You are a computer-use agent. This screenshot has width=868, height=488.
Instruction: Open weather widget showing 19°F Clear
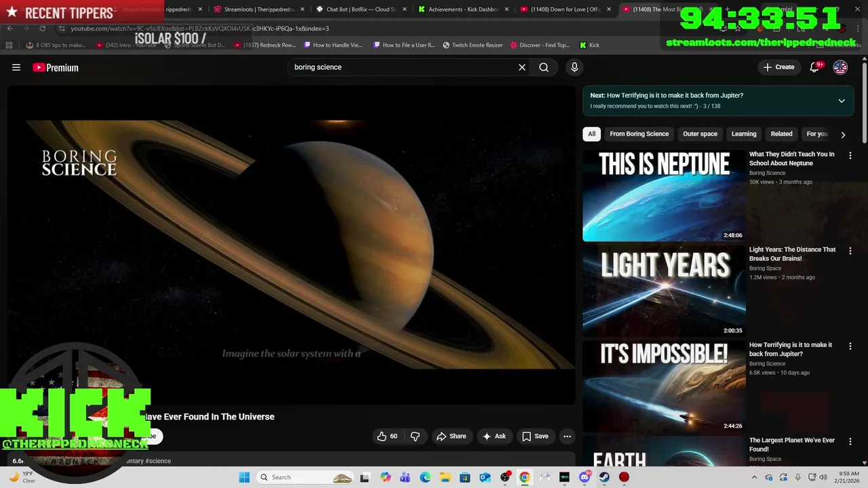(22, 477)
